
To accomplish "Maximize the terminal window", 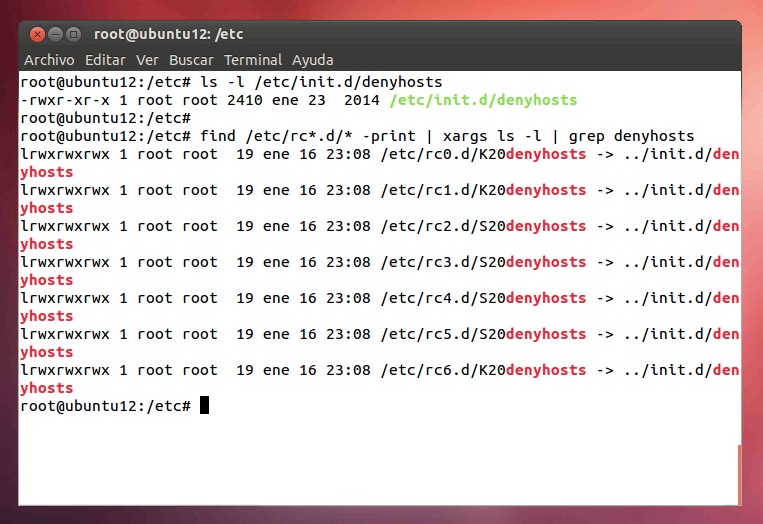I will click(75, 36).
